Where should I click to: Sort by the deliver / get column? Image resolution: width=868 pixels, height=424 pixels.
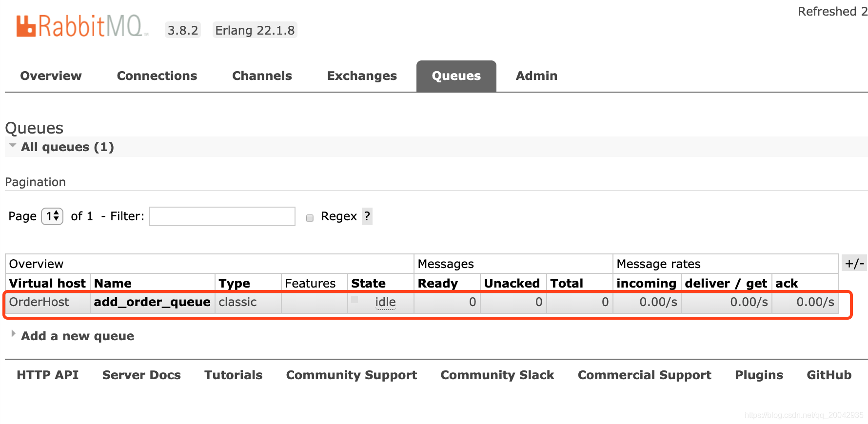(726, 284)
